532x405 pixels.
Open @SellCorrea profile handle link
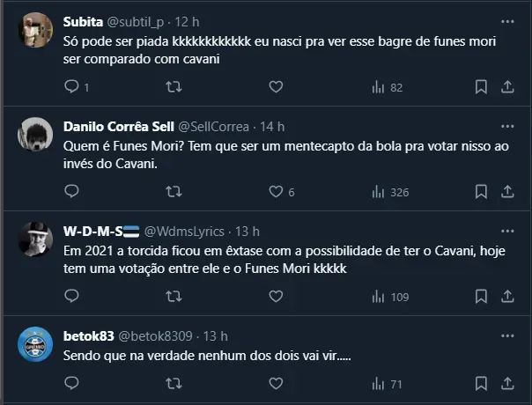click(x=215, y=127)
